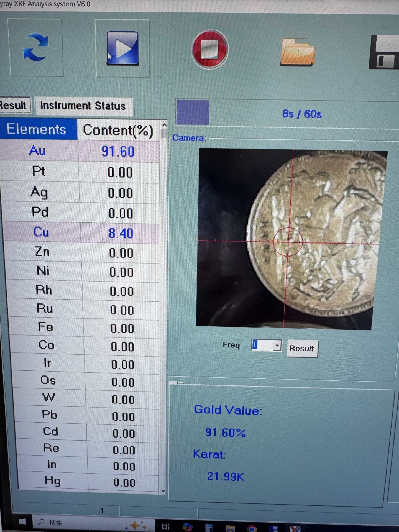The height and width of the screenshot is (532, 399).
Task: Click the Content(%) column header
Action: pos(118,130)
